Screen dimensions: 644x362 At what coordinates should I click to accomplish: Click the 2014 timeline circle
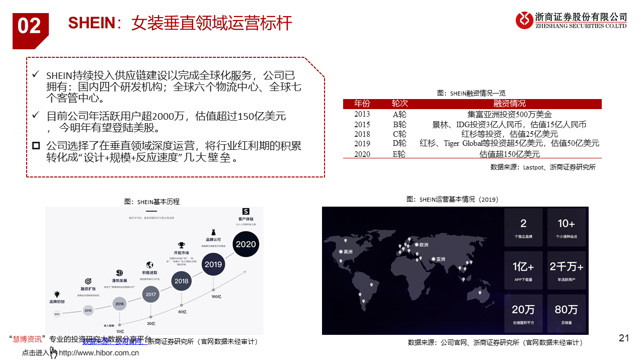57,314
